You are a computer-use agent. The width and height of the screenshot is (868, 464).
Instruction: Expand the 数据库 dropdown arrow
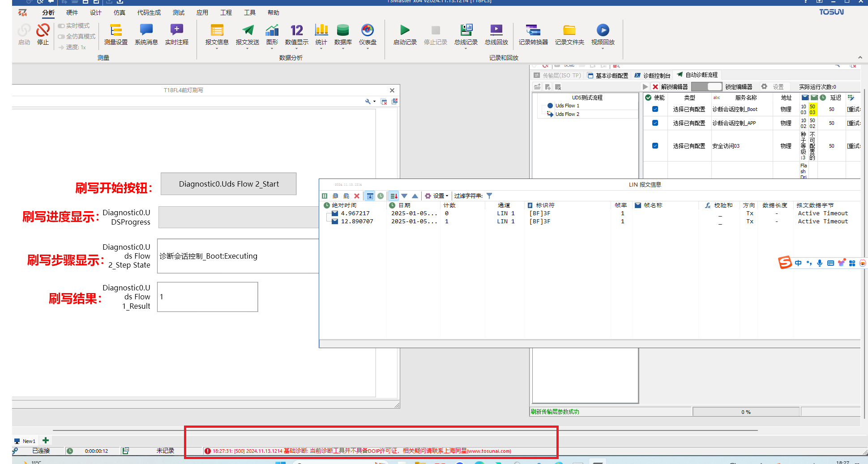tap(343, 48)
